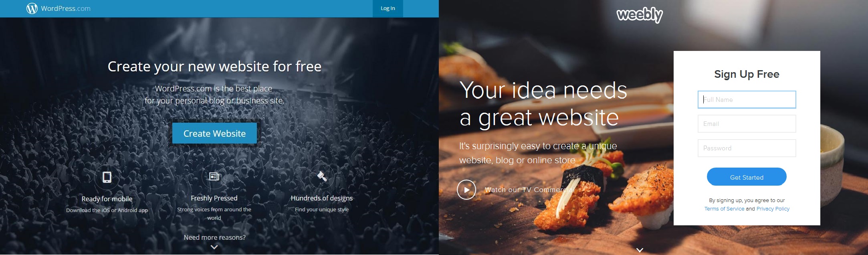Open the Log In page on WordPress
Screen dimensions: 868x255
pos(388,8)
